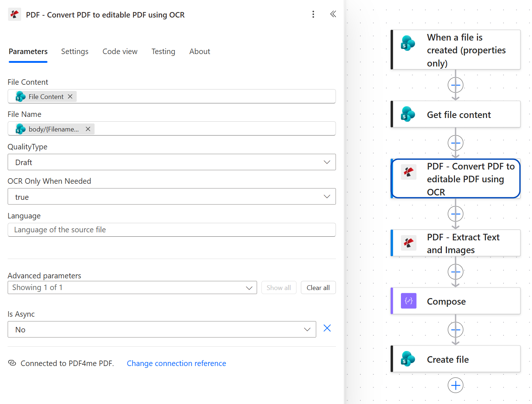Open the Is Async dropdown set to No
532x404 pixels.
(162, 329)
